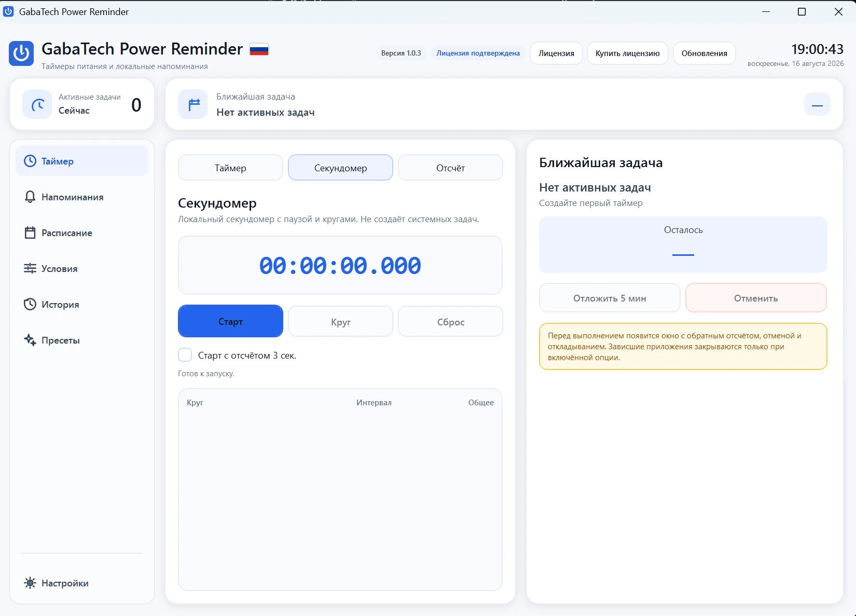Click the title bar app icon
The image size is (856, 616).
pyautogui.click(x=8, y=11)
